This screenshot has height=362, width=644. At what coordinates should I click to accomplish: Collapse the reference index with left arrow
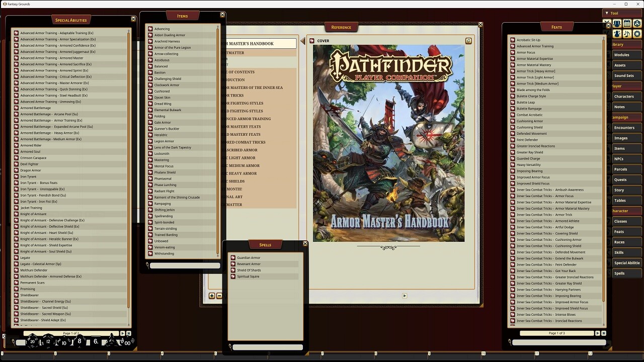(x=303, y=41)
